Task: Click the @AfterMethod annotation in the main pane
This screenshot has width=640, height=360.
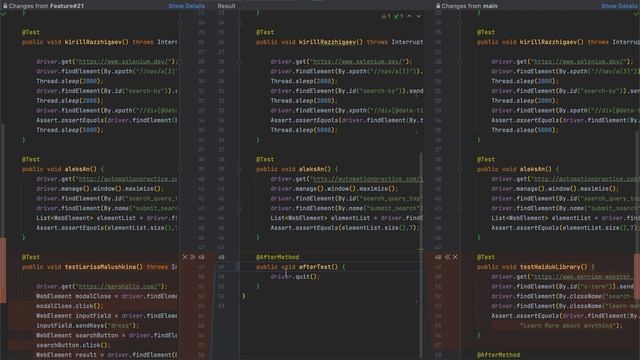Action: pos(498,355)
